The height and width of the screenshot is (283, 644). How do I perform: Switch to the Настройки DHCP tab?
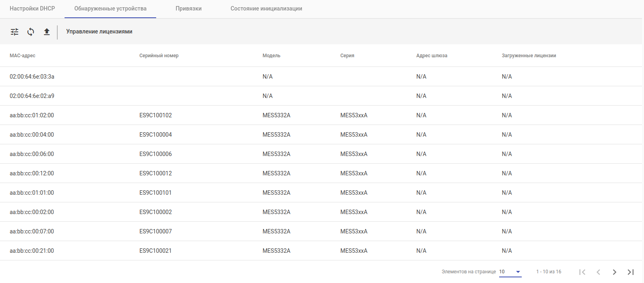point(32,8)
